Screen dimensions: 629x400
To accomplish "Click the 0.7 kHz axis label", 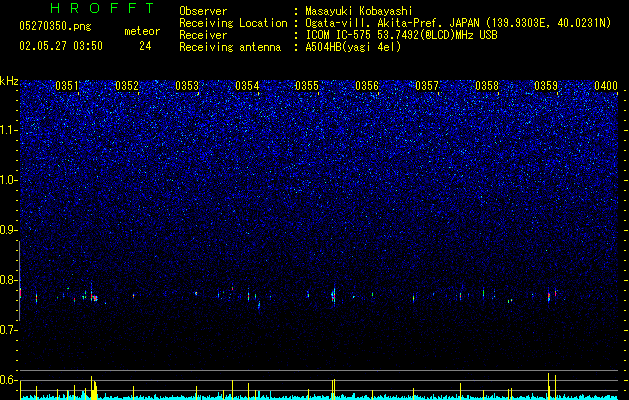I will (x=9, y=330).
